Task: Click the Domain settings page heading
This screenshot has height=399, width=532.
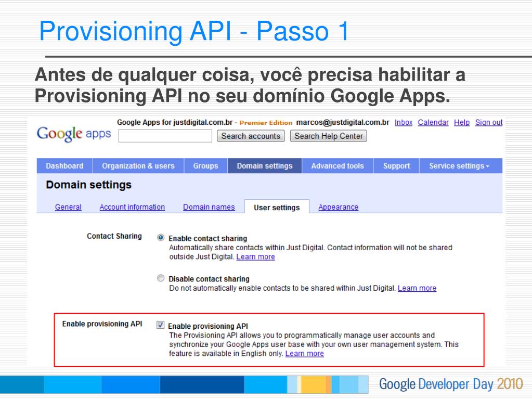Action: [88, 185]
